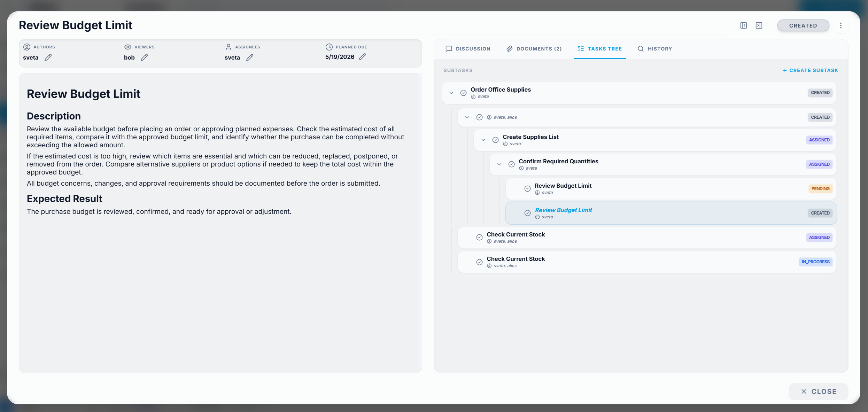Toggle check circle of pending Review Budget Limit
The height and width of the screenshot is (412, 868).
(528, 189)
